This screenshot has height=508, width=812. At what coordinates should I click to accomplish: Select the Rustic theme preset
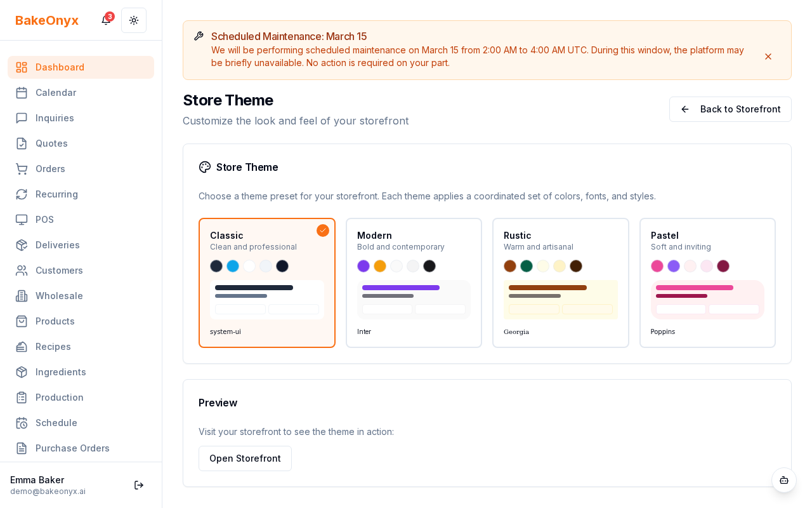pyautogui.click(x=561, y=283)
